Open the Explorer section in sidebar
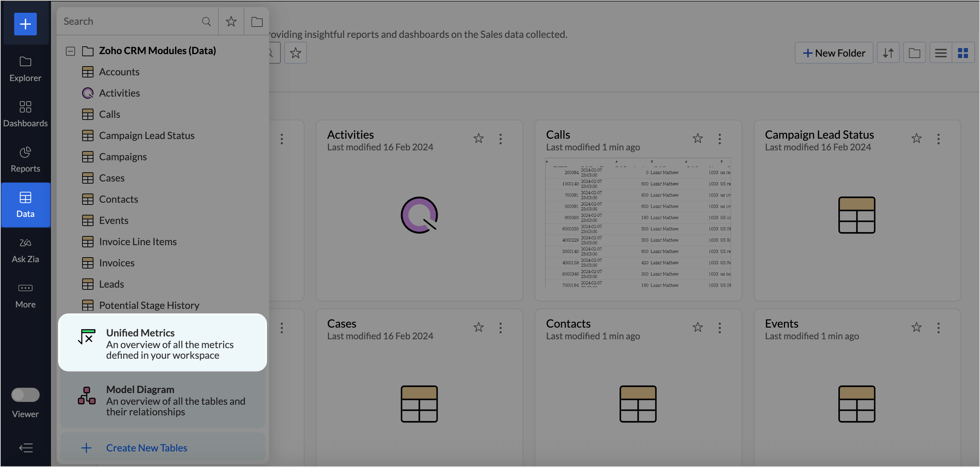The image size is (980, 467). point(25,70)
